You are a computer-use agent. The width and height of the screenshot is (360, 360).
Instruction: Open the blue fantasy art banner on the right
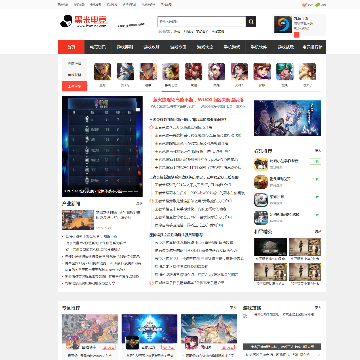coord(287,118)
